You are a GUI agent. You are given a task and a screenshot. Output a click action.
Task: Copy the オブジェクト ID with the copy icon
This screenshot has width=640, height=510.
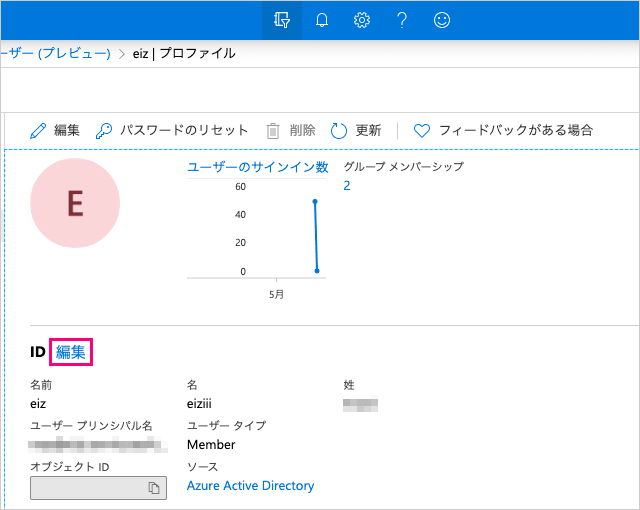[x=154, y=487]
